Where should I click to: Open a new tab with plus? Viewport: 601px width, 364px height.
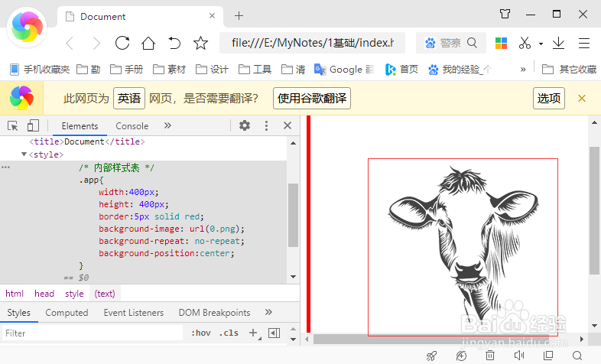coord(239,16)
